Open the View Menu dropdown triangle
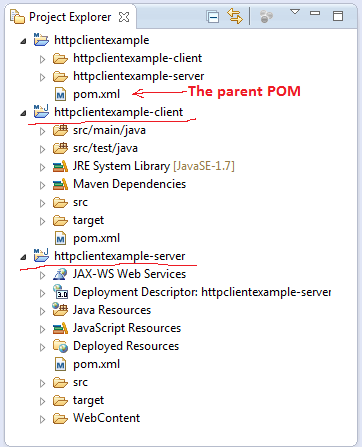Image resolution: width=362 pixels, height=447 pixels. pyautogui.click(x=295, y=12)
